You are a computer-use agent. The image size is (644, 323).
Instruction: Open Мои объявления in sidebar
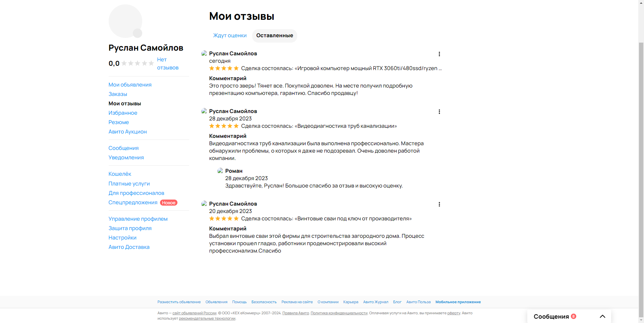coord(130,85)
